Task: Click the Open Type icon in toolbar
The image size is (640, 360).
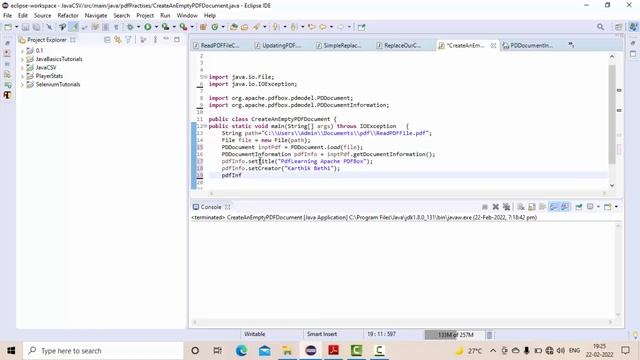Action: [x=233, y=27]
